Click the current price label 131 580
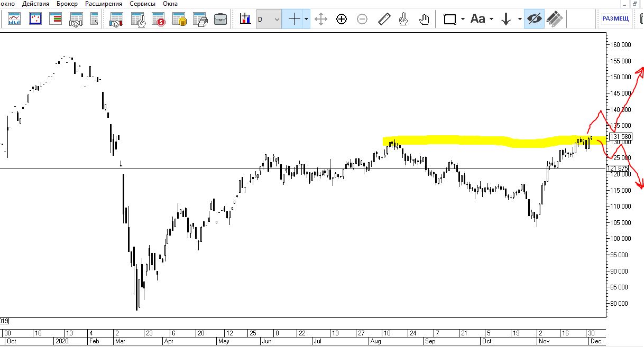 pyautogui.click(x=620, y=136)
